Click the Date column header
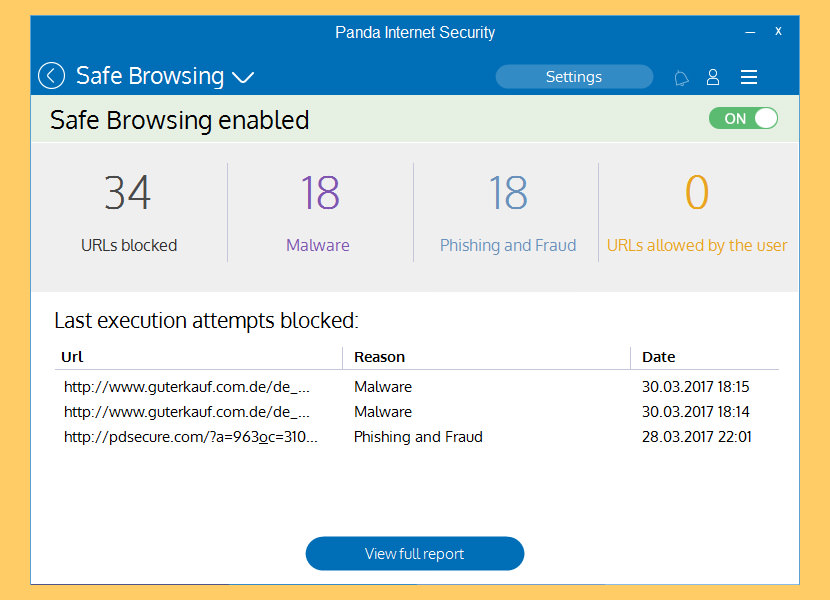 (x=658, y=357)
